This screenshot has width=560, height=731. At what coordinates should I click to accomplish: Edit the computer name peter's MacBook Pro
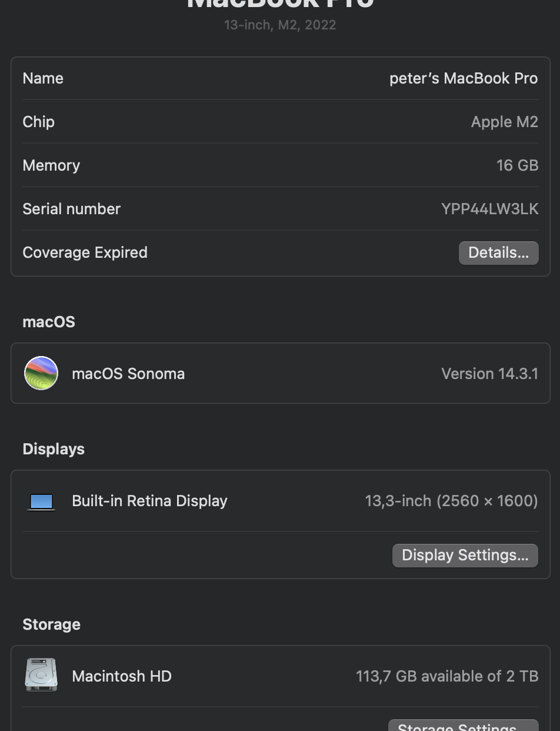(464, 78)
